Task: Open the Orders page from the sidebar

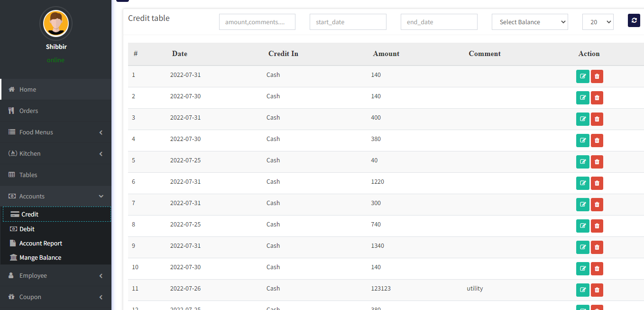Action: click(56, 111)
